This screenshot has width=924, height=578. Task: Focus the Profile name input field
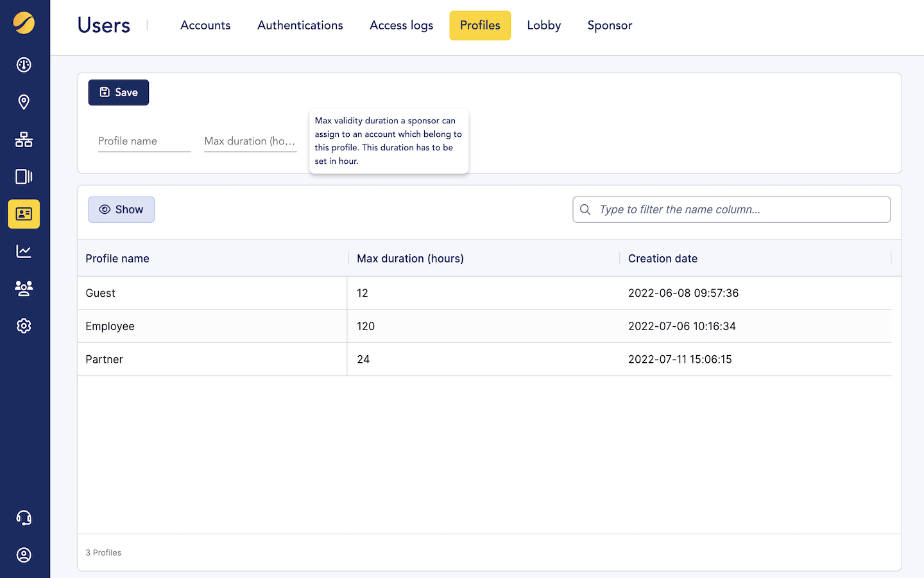(144, 141)
